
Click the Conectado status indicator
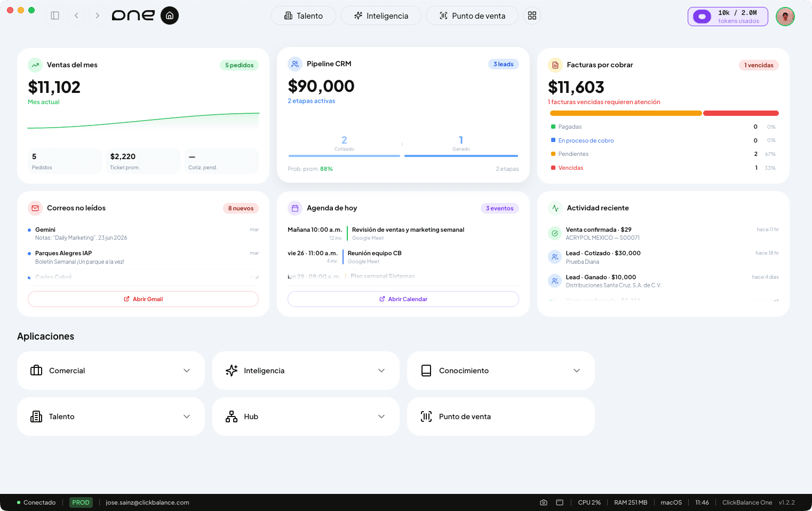(x=36, y=502)
